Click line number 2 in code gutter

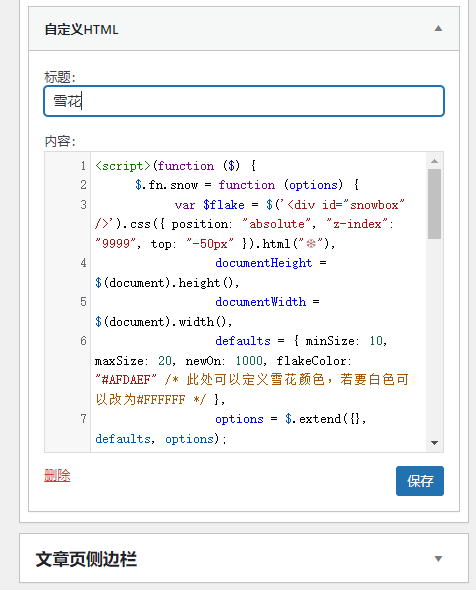pos(83,185)
